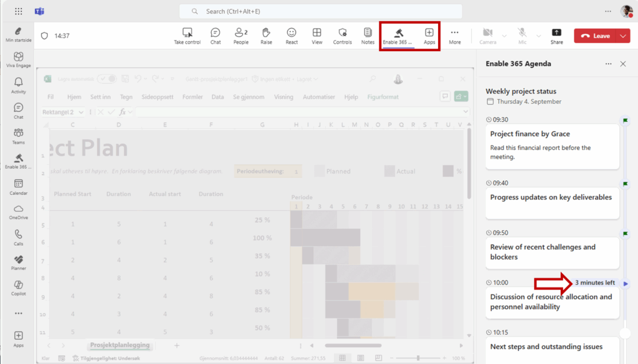638x364 pixels.
Task: Toggle autosave switch in Excel
Action: 107,79
